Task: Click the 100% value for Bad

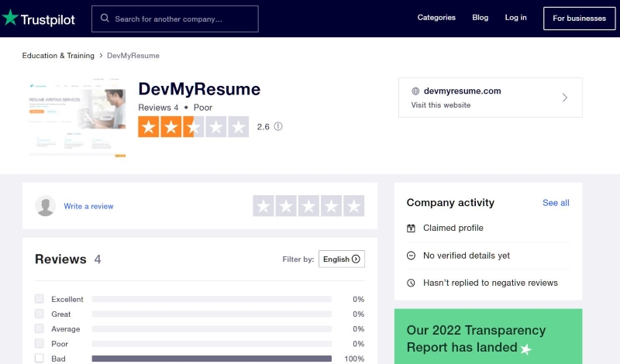Action: [354, 359]
